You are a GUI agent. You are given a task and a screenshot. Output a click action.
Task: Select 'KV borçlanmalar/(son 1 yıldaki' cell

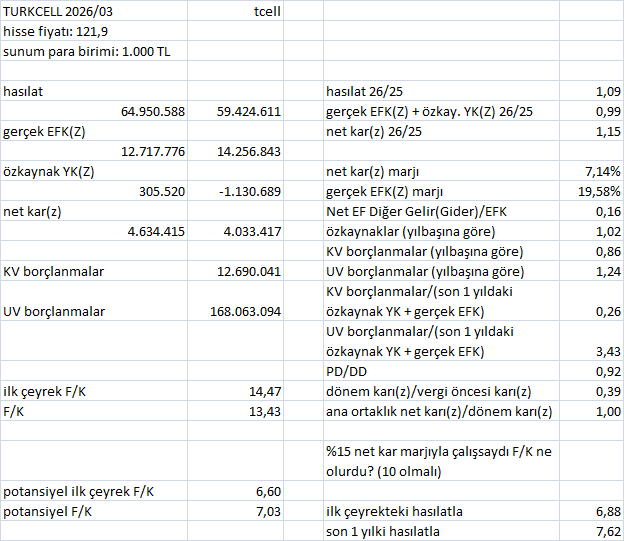(441, 301)
